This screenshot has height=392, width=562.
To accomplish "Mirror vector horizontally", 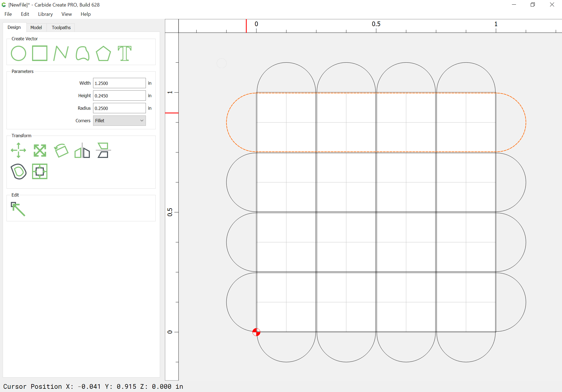I will click(82, 150).
